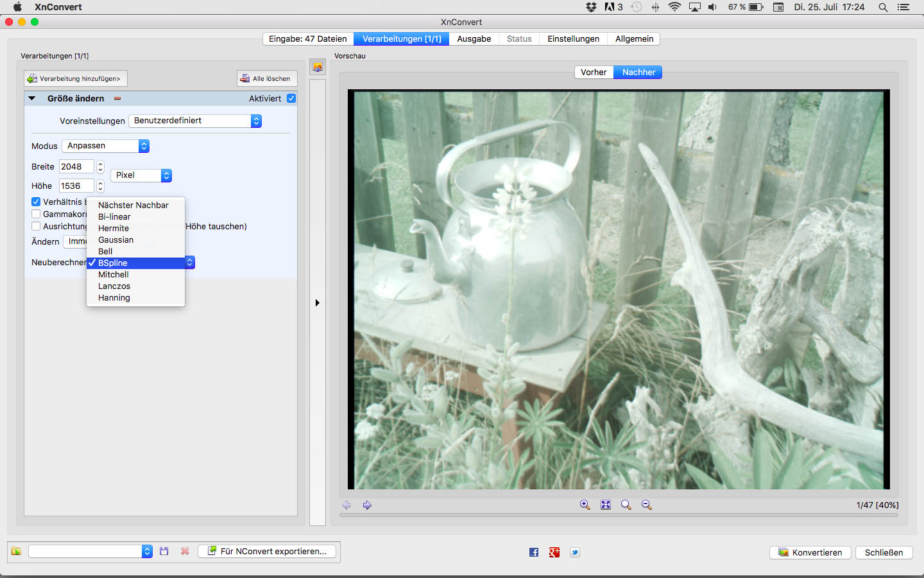
Task: Share on Twitter
Action: pyautogui.click(x=575, y=552)
